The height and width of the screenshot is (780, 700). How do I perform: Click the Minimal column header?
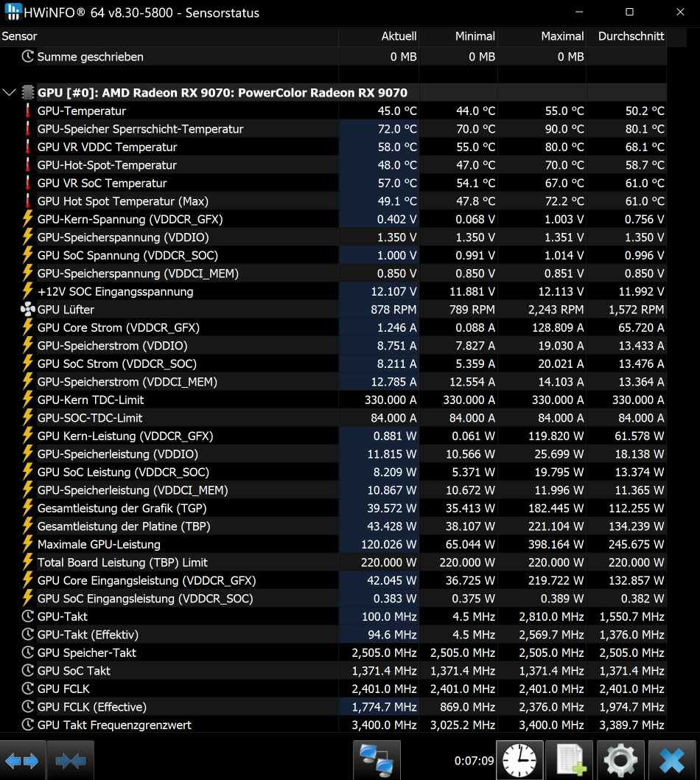tap(458, 36)
